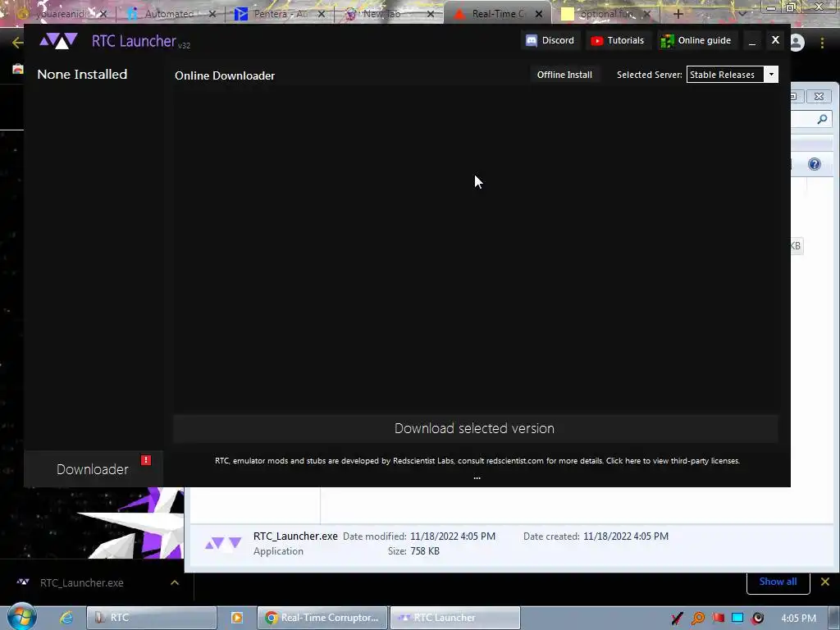Click the orange magnifier tray icon
The width and height of the screenshot is (840, 630).
coord(697,618)
